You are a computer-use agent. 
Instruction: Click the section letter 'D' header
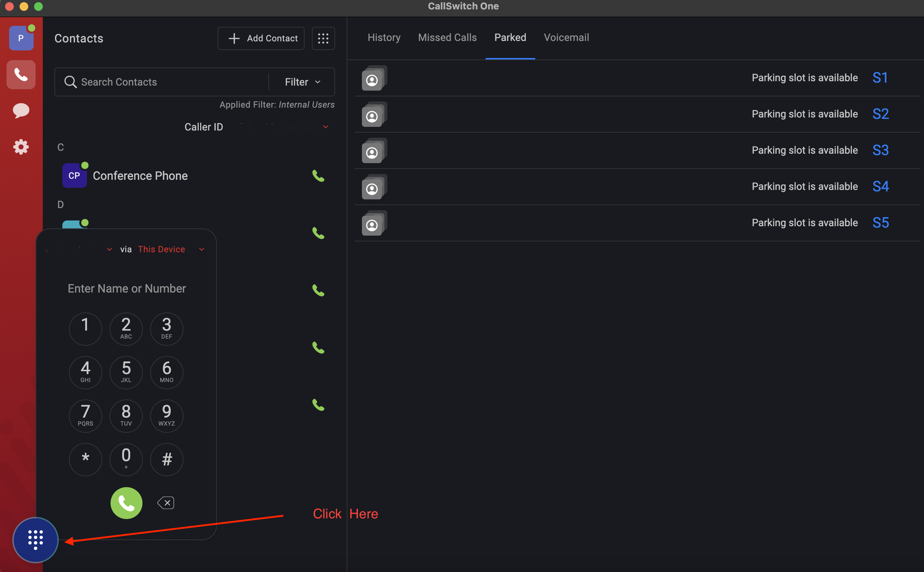[x=61, y=205]
